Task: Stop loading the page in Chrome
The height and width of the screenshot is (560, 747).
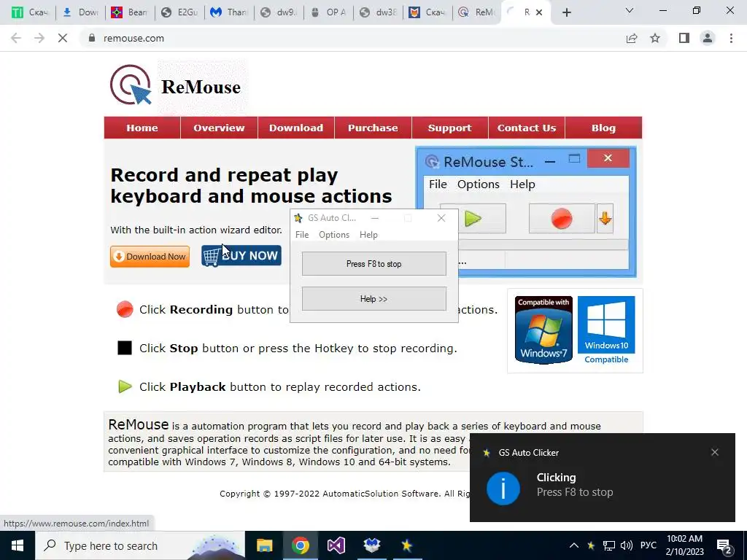Action: click(63, 38)
